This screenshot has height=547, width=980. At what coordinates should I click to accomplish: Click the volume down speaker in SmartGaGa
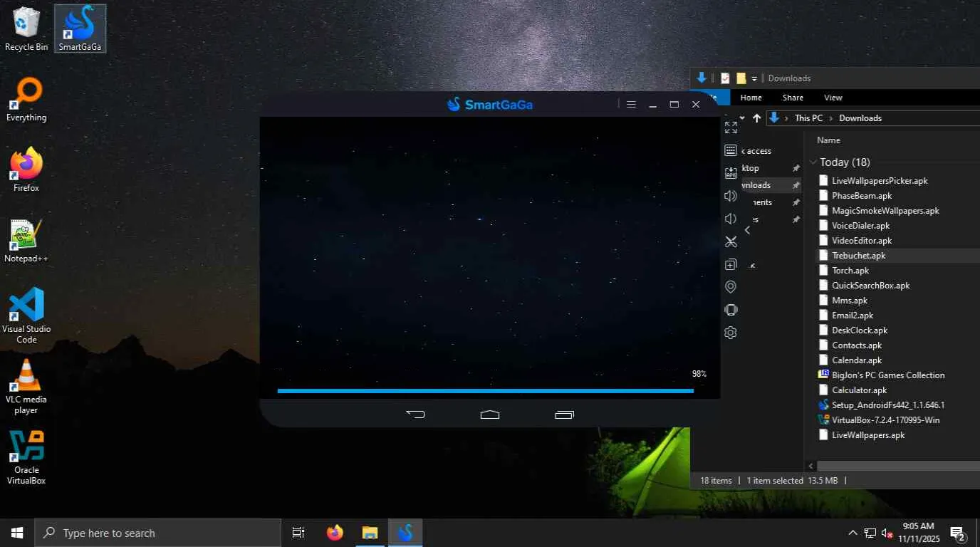pos(731,219)
